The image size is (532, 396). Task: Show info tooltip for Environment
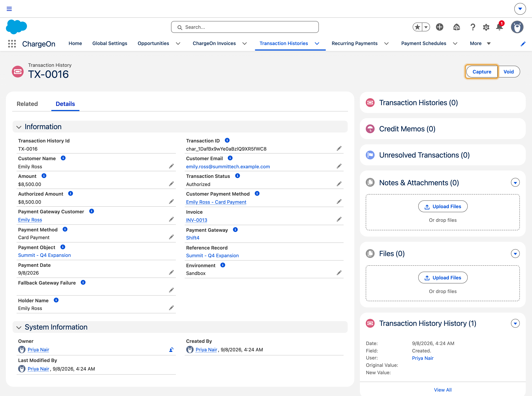223,265
